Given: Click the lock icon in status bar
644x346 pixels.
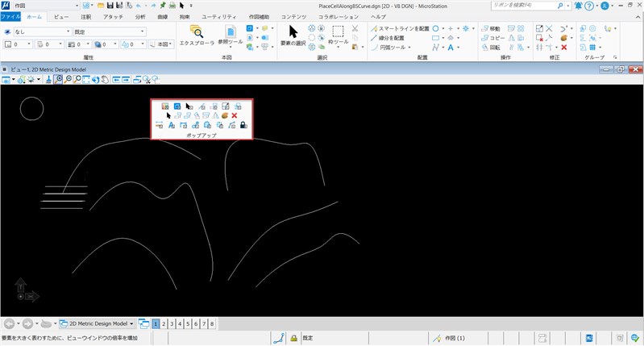Looking at the screenshot, I should click(293, 338).
